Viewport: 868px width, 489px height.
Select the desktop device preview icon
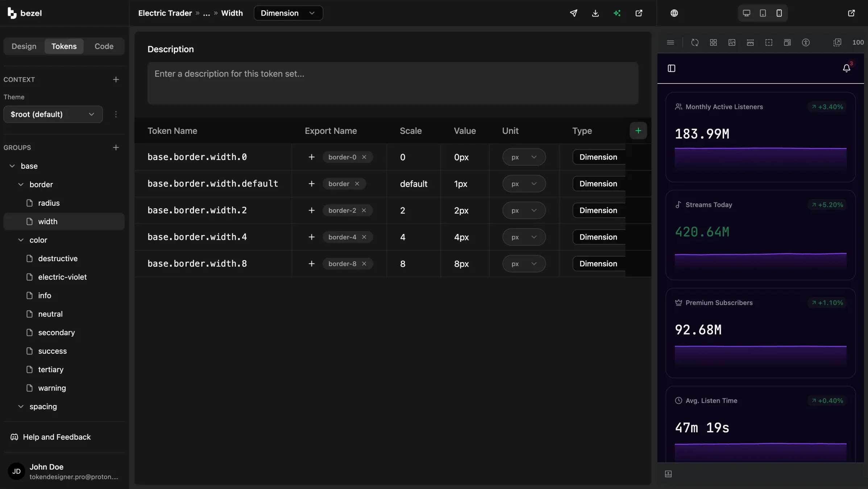[746, 13]
